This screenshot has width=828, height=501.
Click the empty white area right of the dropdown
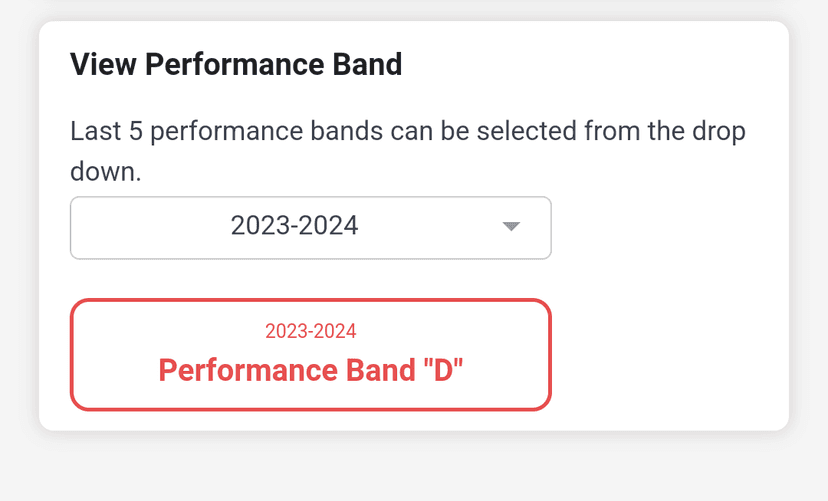pos(670,227)
